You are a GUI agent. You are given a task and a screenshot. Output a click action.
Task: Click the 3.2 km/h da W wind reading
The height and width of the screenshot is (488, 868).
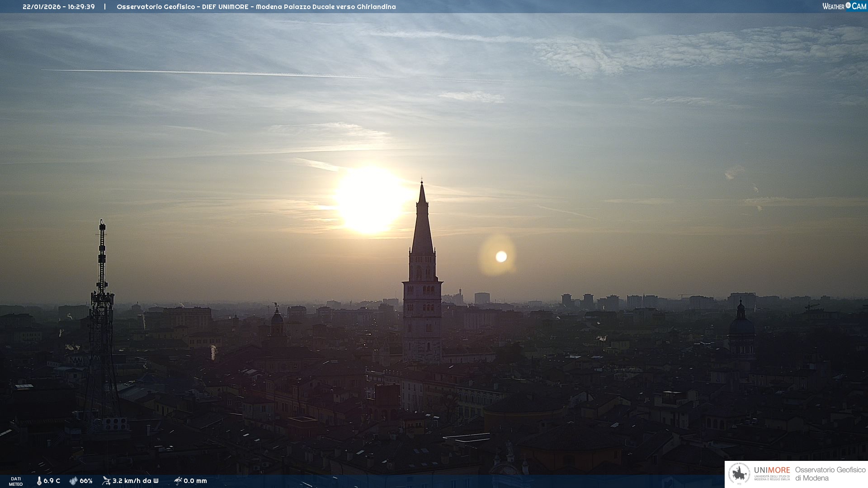136,481
